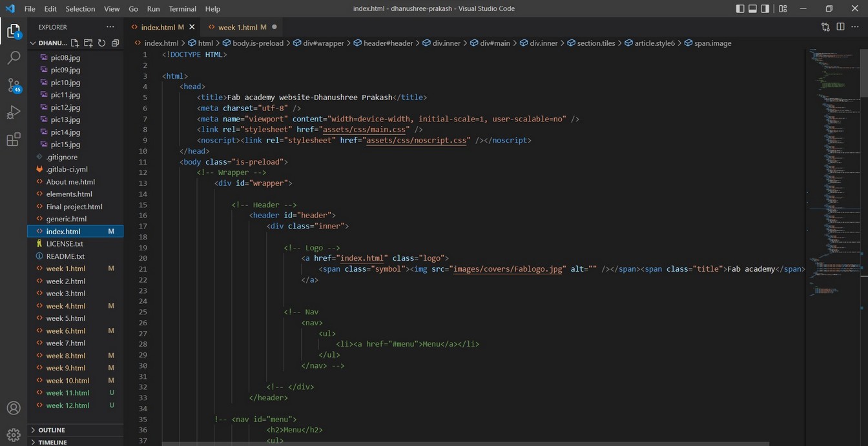Split the editor to the right
Image resolution: width=868 pixels, height=446 pixels.
(x=840, y=27)
